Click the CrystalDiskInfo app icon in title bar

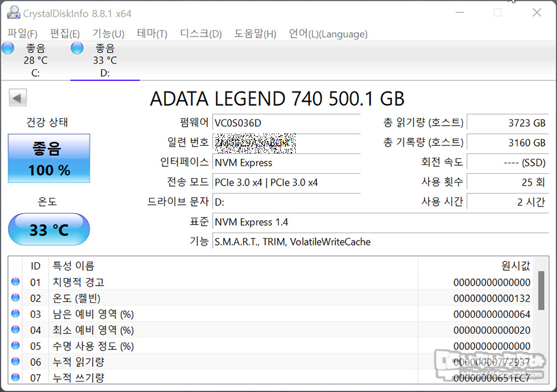(14, 13)
